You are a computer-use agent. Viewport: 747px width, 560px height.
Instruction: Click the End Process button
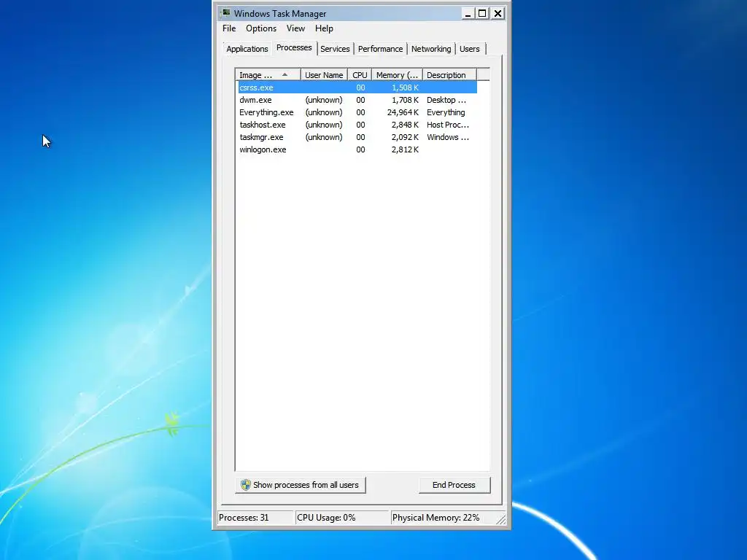click(454, 485)
